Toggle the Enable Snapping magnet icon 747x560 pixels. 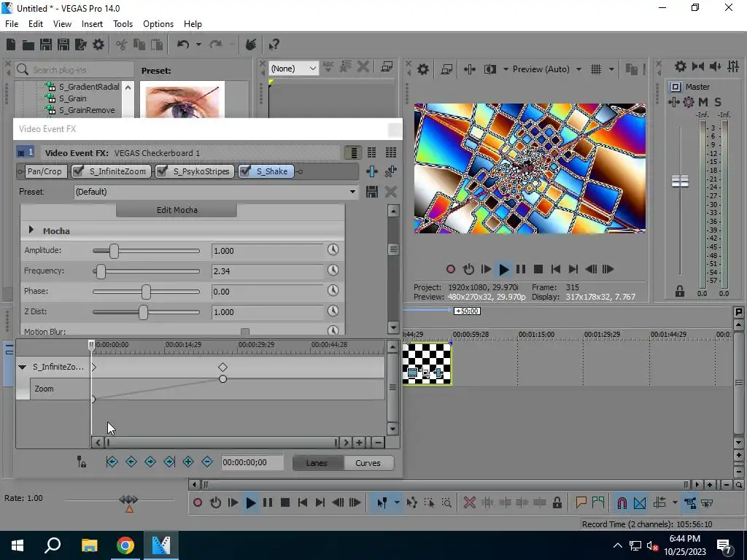[622, 502]
